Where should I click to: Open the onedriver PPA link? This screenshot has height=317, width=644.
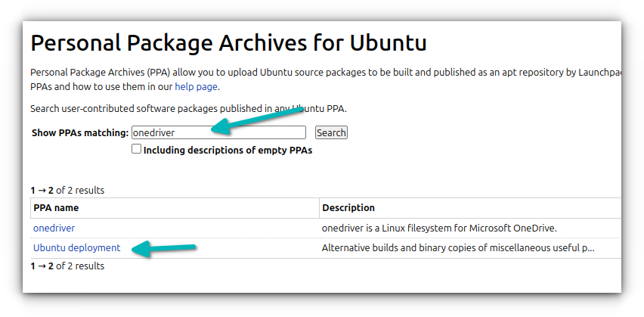coord(54,228)
